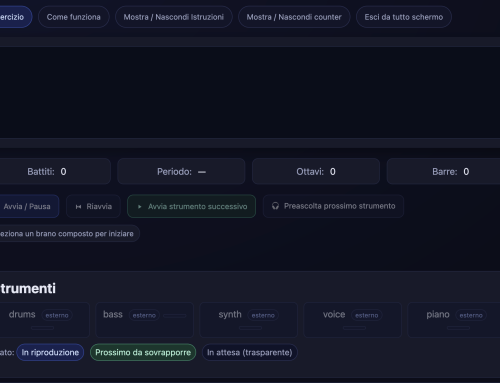
Task: Click the slider bar under piano
Action: (458, 328)
